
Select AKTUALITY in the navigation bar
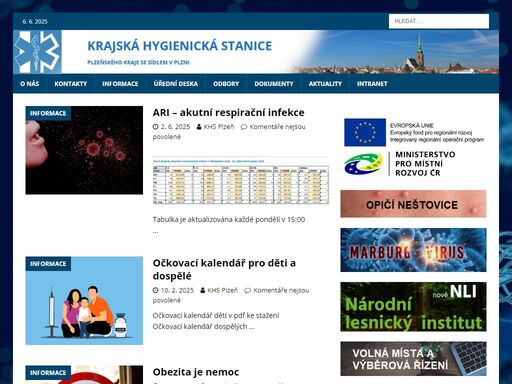[325, 84]
